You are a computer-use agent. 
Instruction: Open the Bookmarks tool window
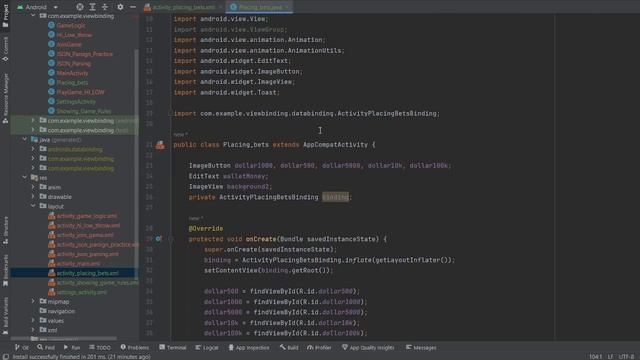pyautogui.click(x=5, y=270)
